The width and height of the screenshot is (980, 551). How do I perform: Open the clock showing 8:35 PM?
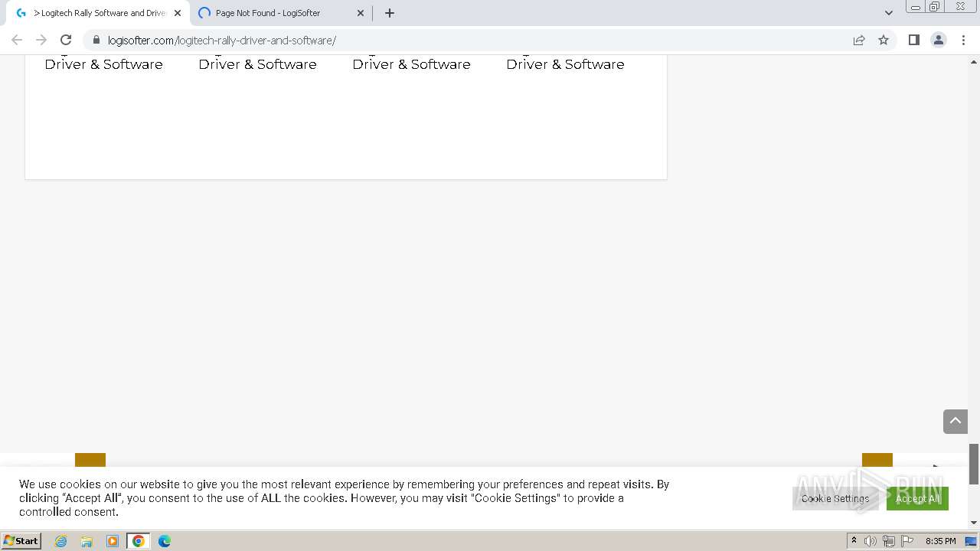point(940,541)
